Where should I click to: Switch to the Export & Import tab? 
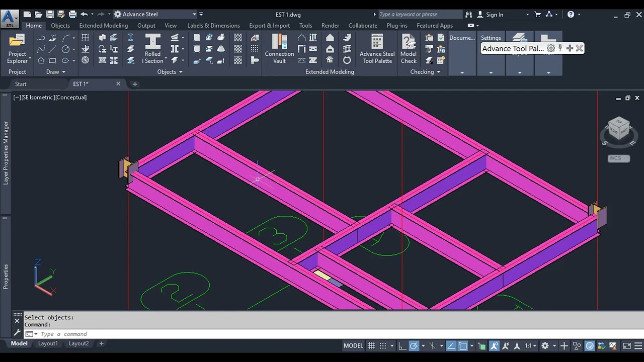point(269,26)
